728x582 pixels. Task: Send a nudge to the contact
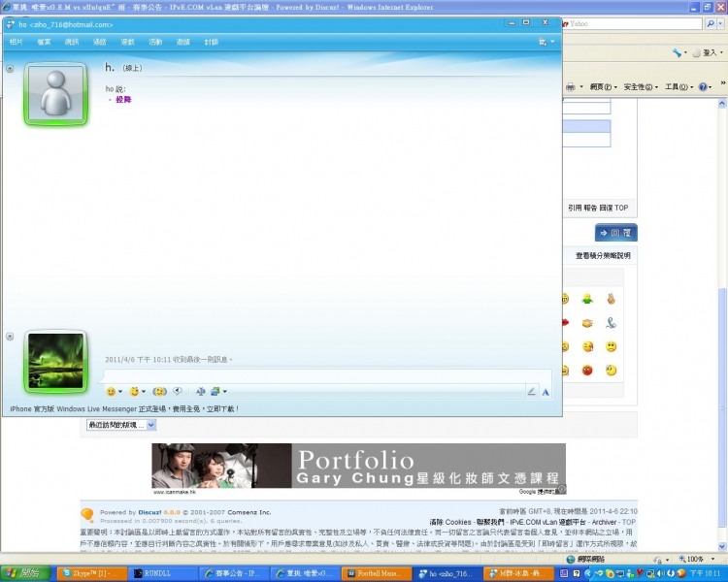[159, 391]
